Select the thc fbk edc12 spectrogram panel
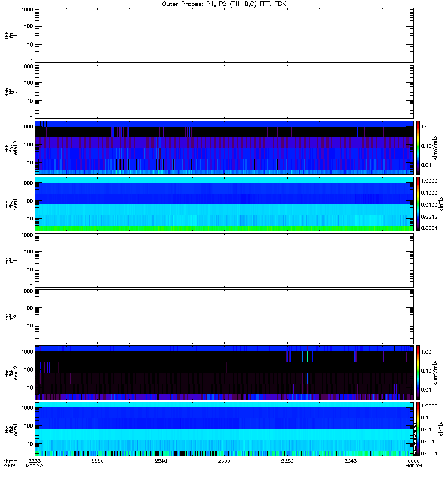 pyautogui.click(x=224, y=372)
